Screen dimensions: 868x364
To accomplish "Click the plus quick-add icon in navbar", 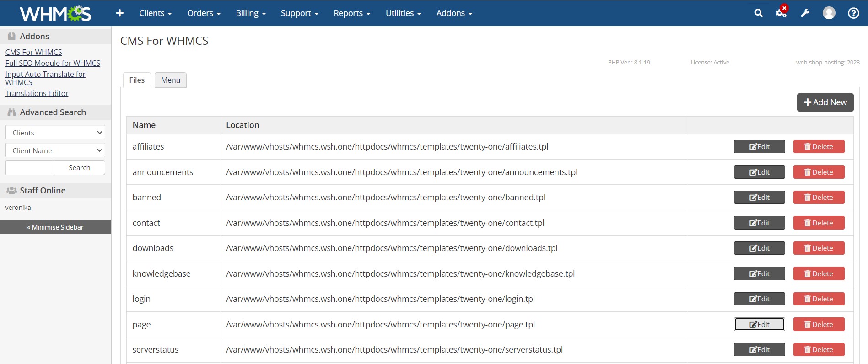I will pos(120,13).
